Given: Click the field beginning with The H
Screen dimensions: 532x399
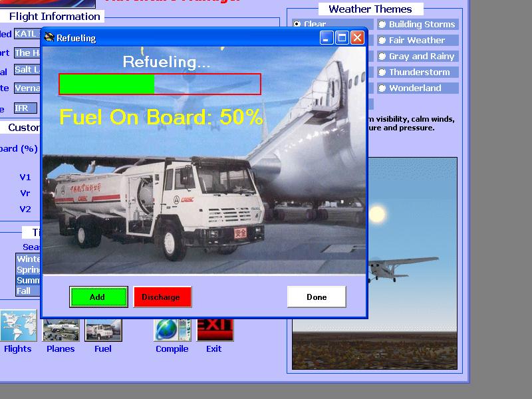Looking at the screenshot, I should tap(27, 53).
